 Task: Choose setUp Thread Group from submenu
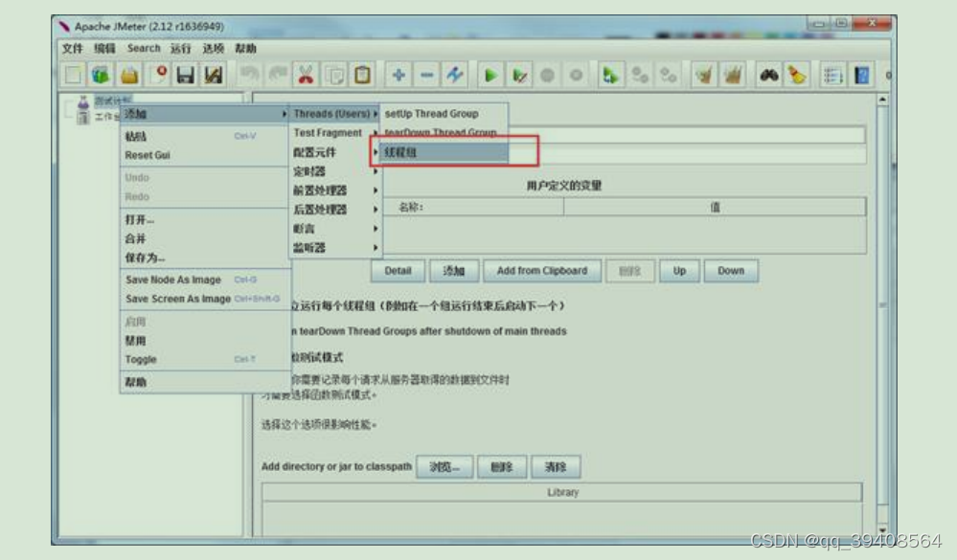click(x=444, y=114)
